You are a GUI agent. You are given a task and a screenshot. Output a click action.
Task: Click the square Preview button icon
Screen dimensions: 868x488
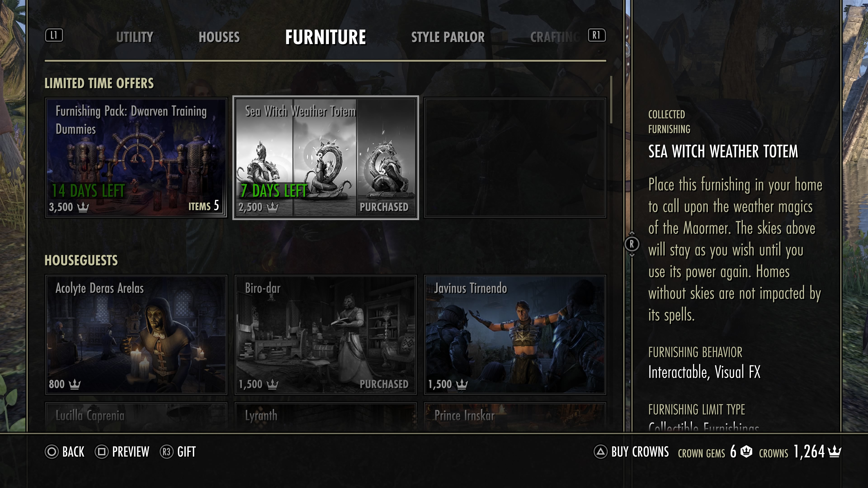coord(101,452)
